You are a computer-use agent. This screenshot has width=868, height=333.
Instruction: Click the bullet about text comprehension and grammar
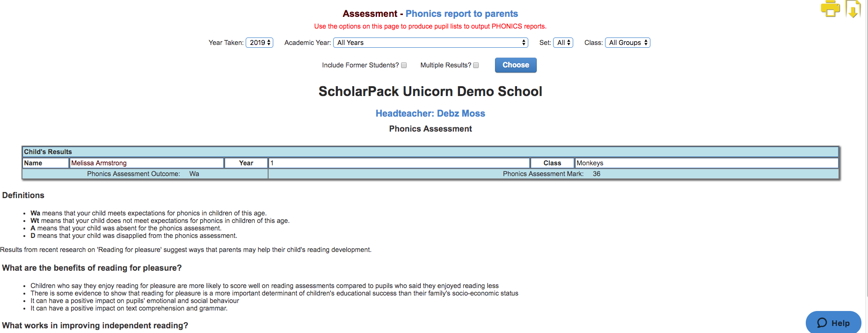coord(129,308)
